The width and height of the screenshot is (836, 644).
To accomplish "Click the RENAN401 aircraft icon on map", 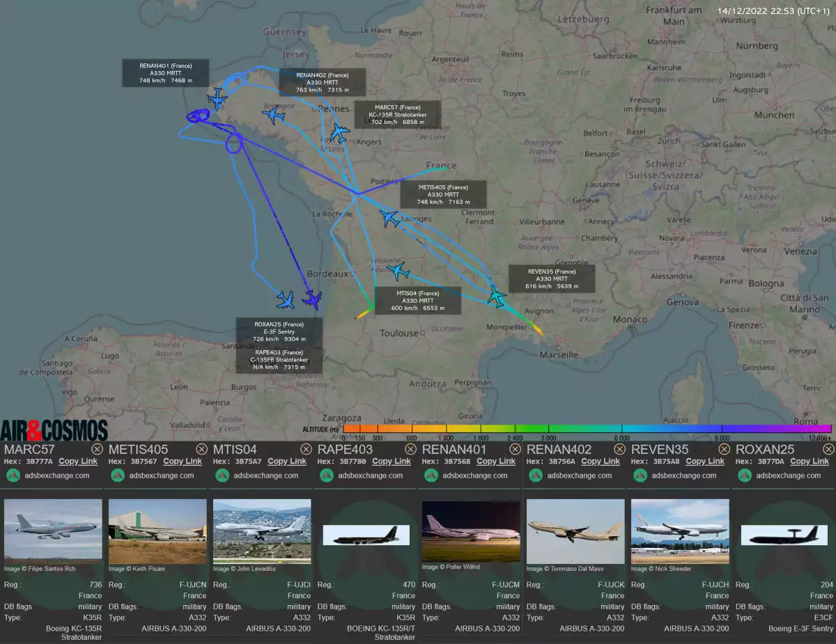I will click(217, 100).
